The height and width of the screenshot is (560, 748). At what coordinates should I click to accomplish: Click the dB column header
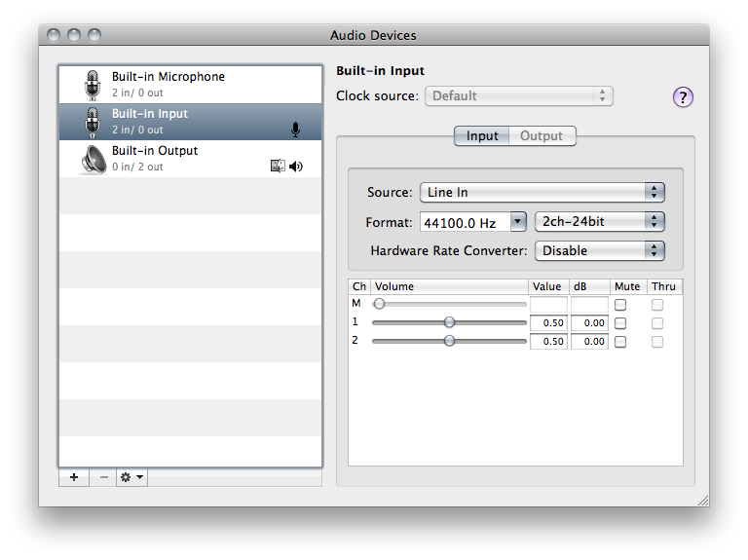(x=589, y=286)
